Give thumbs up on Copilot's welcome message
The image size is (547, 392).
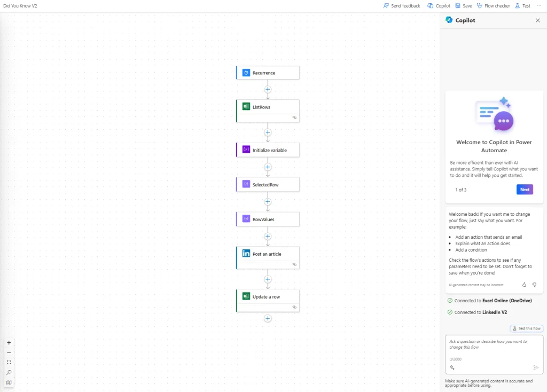pyautogui.click(x=524, y=285)
